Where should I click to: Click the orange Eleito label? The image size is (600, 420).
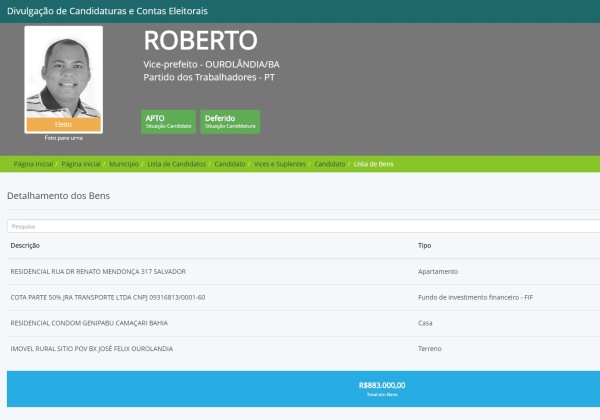64,124
